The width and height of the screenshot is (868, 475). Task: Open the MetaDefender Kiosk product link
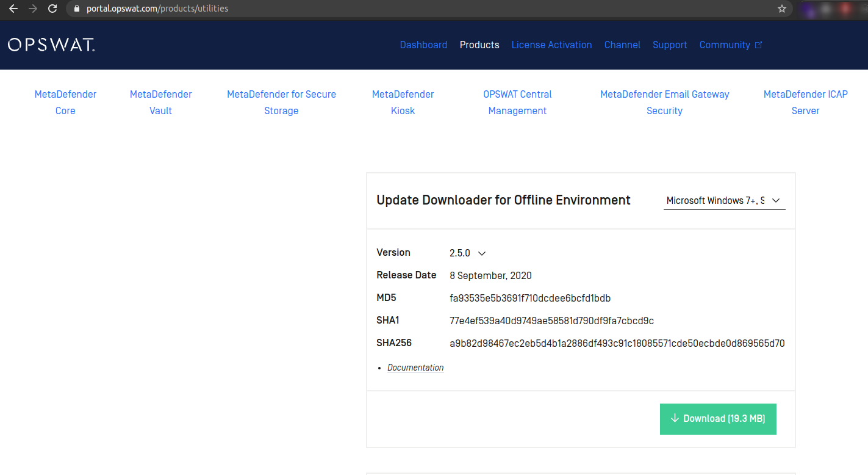tap(403, 103)
